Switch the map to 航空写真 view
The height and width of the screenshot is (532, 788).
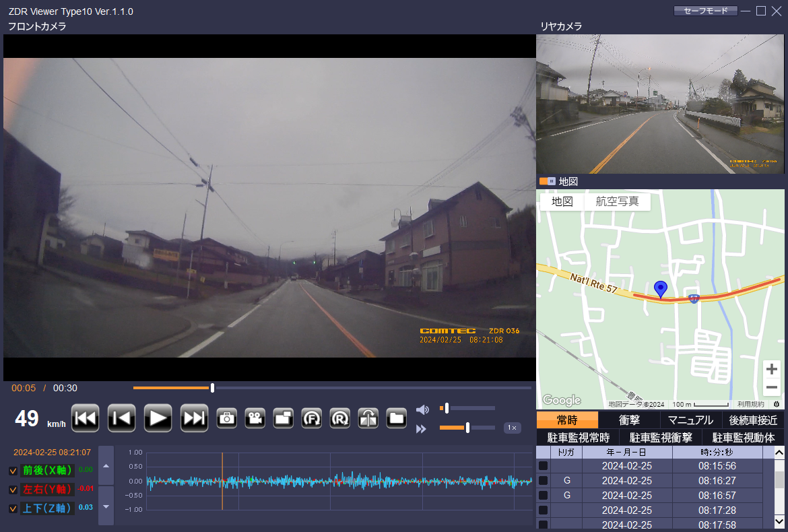[617, 201]
